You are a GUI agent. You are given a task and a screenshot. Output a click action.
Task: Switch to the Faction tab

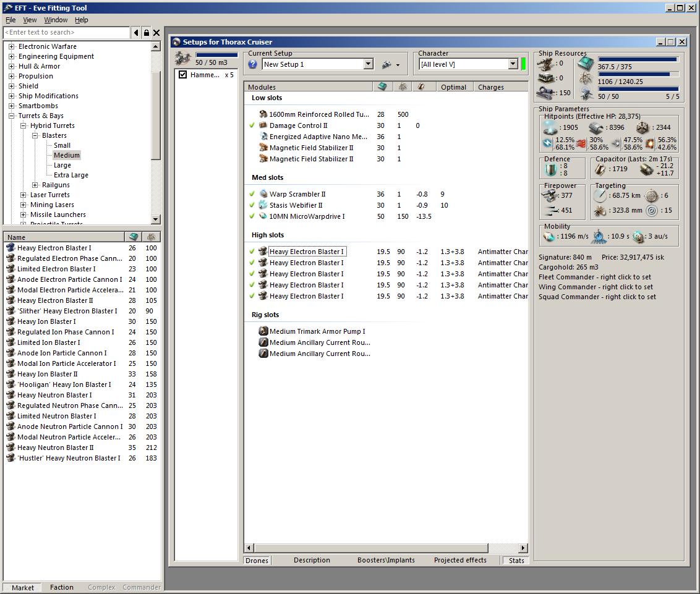62,587
